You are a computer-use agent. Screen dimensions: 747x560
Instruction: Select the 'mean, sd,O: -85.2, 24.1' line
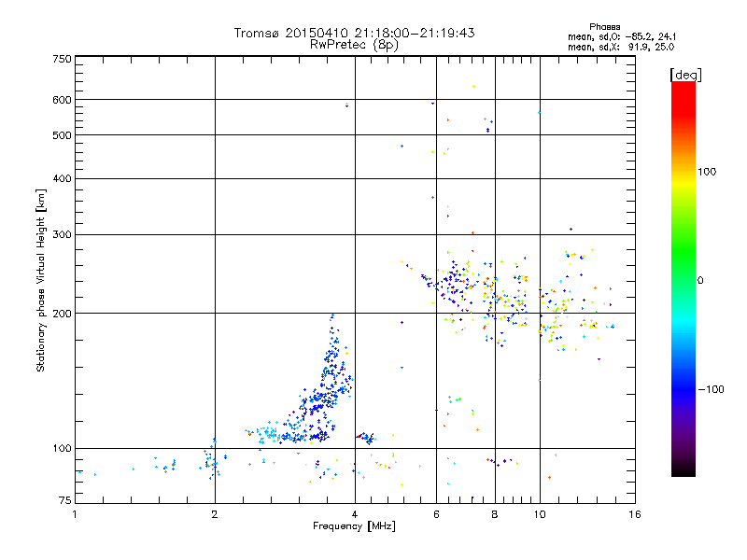[x=622, y=36]
